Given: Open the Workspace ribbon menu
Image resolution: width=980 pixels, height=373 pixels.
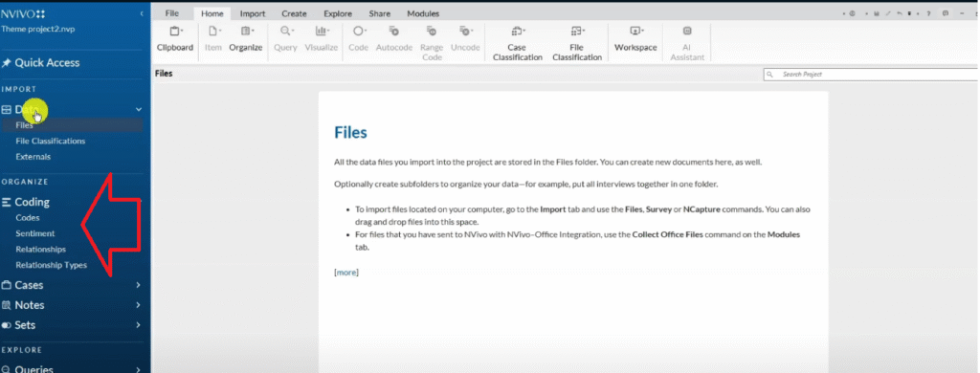Looking at the screenshot, I should point(635,39).
